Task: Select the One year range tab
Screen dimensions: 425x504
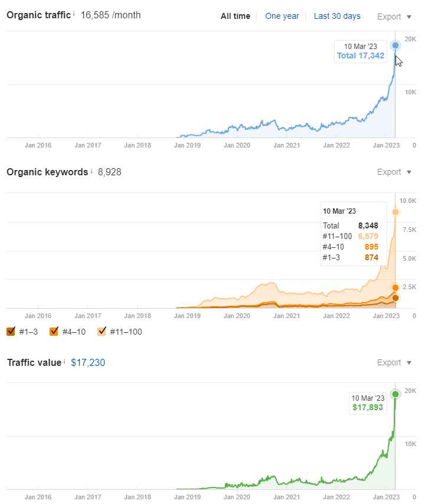Action: tap(282, 16)
